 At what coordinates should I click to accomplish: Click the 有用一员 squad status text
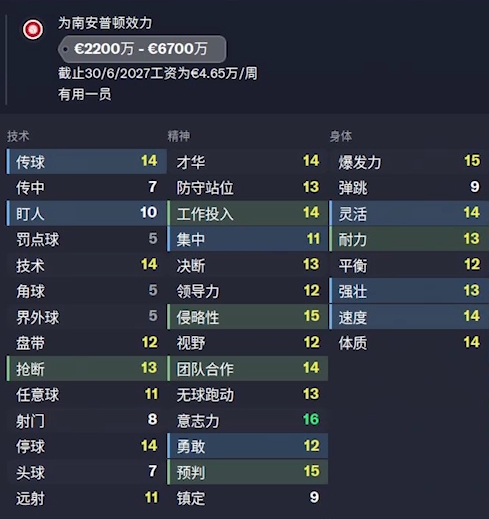(85, 94)
